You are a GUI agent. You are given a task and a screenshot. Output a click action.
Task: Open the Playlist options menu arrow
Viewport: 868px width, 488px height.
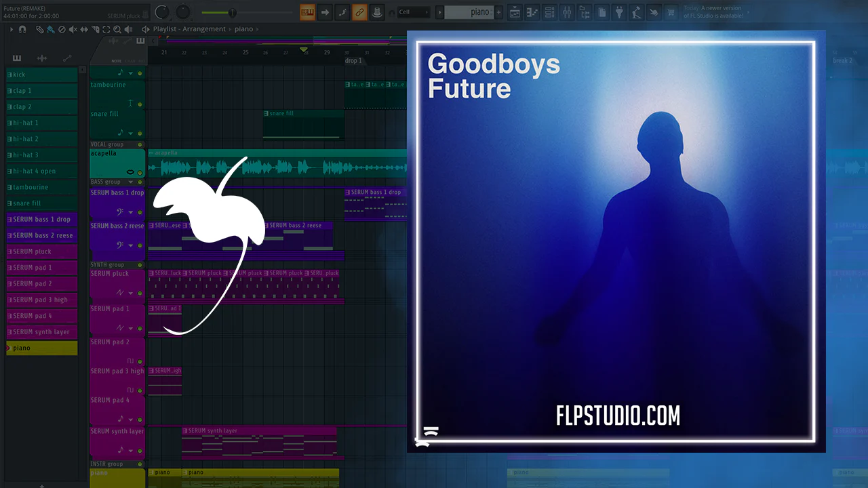tap(12, 29)
